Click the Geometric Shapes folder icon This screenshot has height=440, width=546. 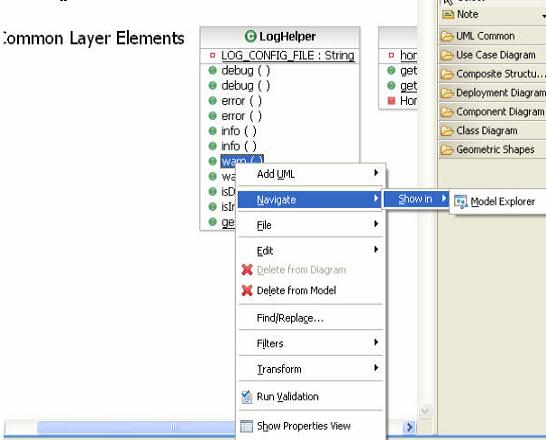click(447, 150)
